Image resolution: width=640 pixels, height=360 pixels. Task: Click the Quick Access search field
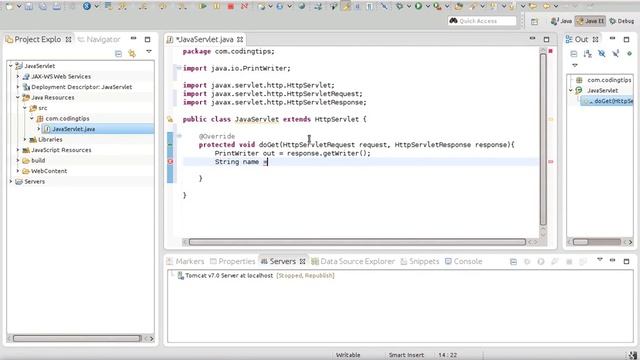pyautogui.click(x=482, y=21)
